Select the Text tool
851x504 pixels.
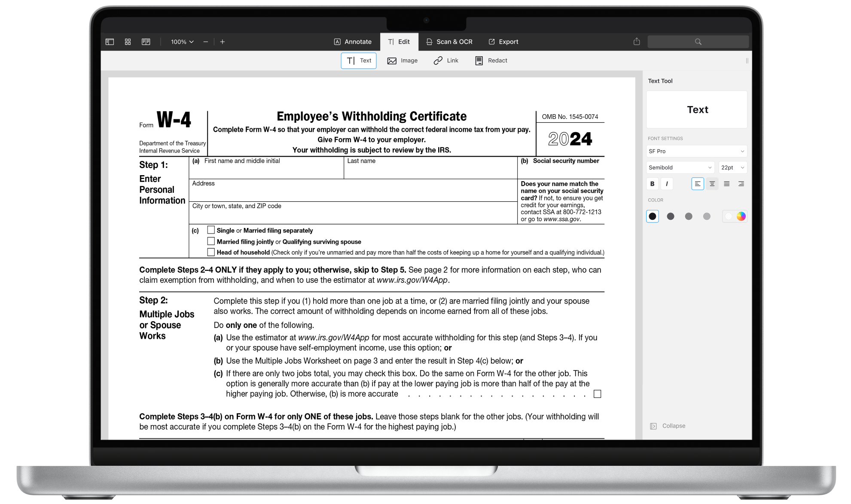[358, 60]
